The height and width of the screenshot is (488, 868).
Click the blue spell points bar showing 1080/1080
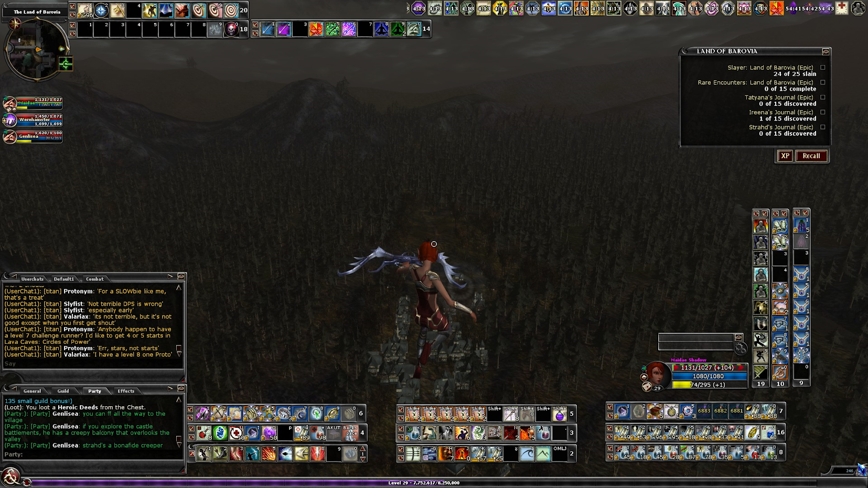coord(710,376)
